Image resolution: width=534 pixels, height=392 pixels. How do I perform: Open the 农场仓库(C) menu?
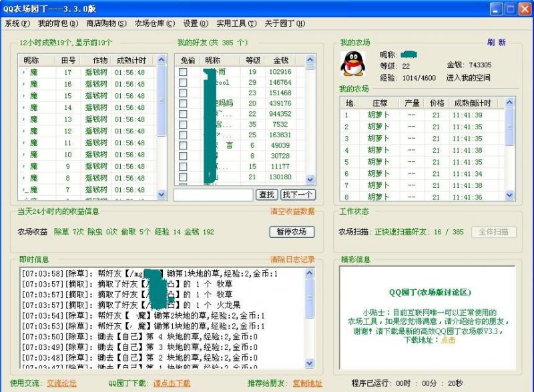[155, 23]
